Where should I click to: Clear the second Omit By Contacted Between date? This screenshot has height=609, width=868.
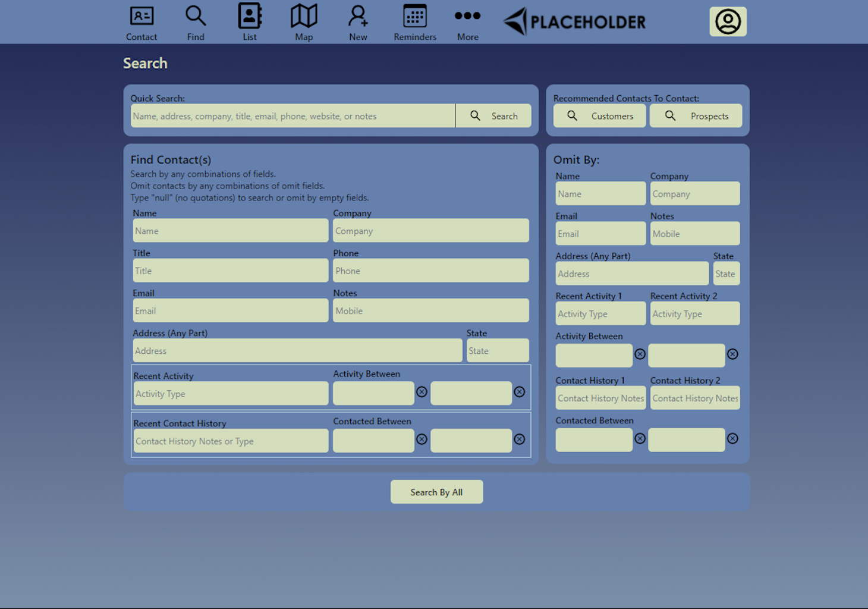pyautogui.click(x=732, y=438)
